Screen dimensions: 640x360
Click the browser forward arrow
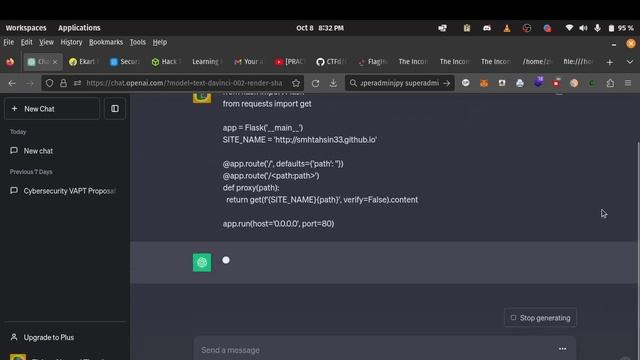(x=30, y=83)
